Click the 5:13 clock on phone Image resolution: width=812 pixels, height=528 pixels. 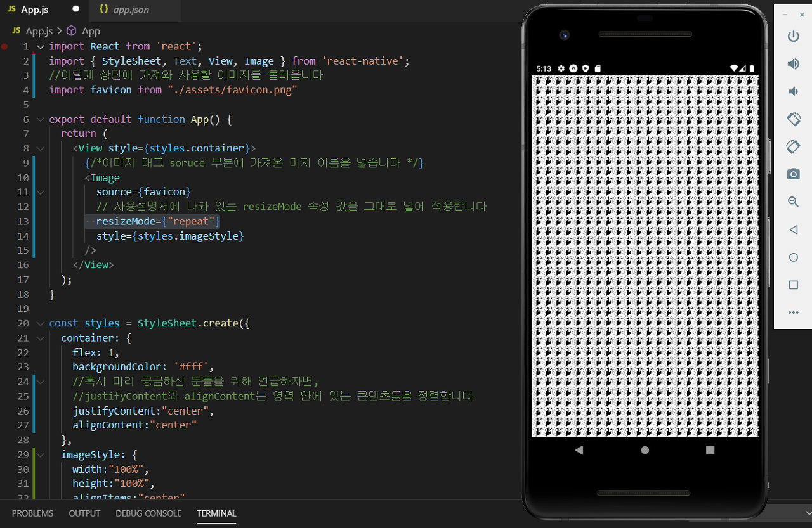click(544, 68)
